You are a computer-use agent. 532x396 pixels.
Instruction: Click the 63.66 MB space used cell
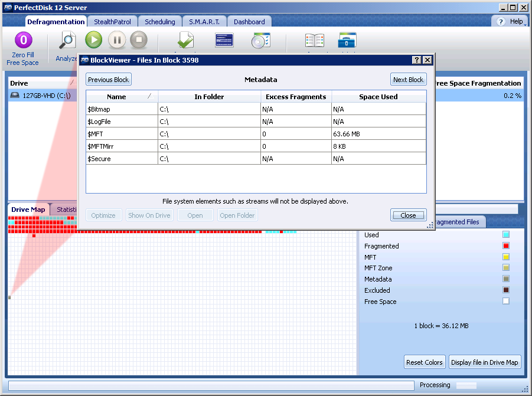click(x=378, y=134)
